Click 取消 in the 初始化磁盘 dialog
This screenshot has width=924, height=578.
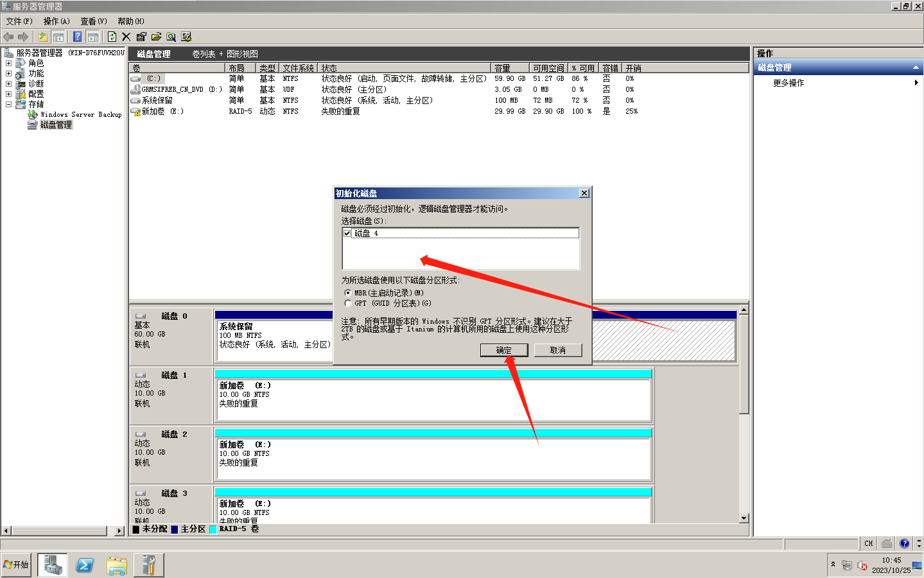click(558, 350)
